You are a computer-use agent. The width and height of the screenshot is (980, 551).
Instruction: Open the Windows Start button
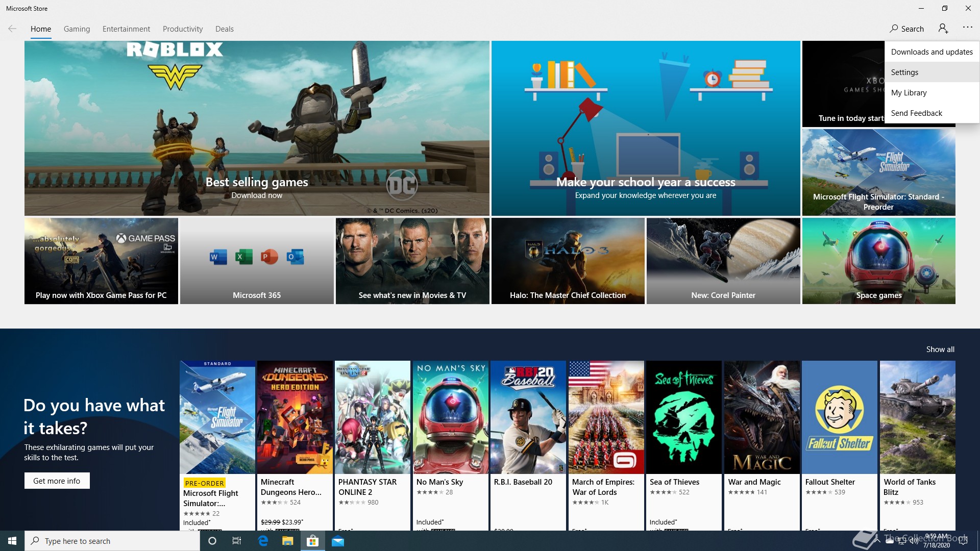pyautogui.click(x=12, y=541)
